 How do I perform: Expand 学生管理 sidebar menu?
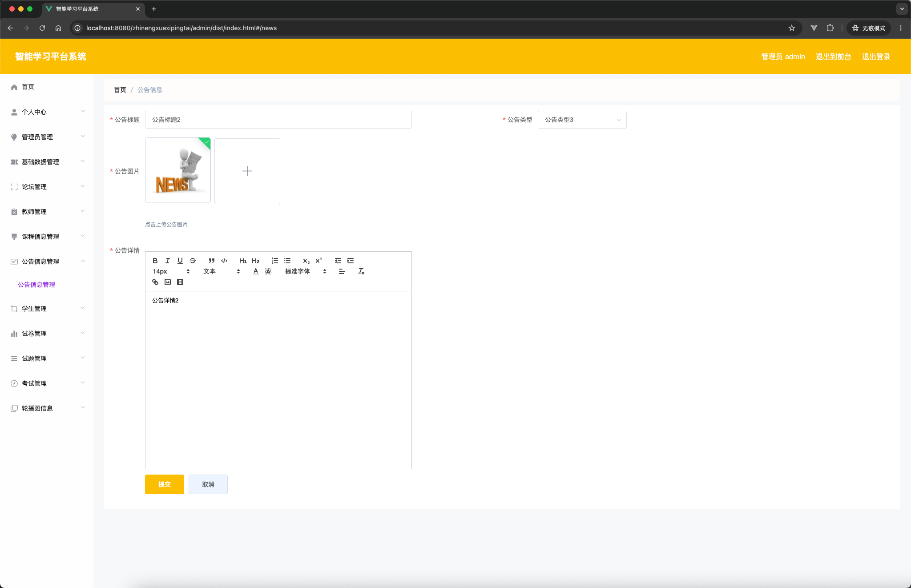pyautogui.click(x=47, y=309)
